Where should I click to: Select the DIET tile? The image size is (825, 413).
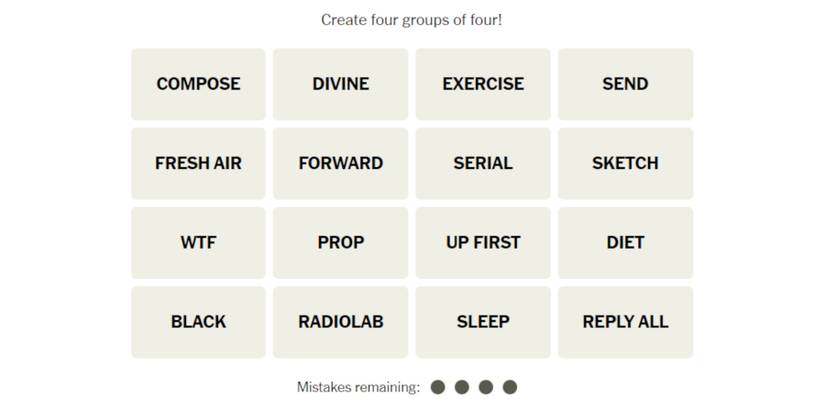click(625, 242)
